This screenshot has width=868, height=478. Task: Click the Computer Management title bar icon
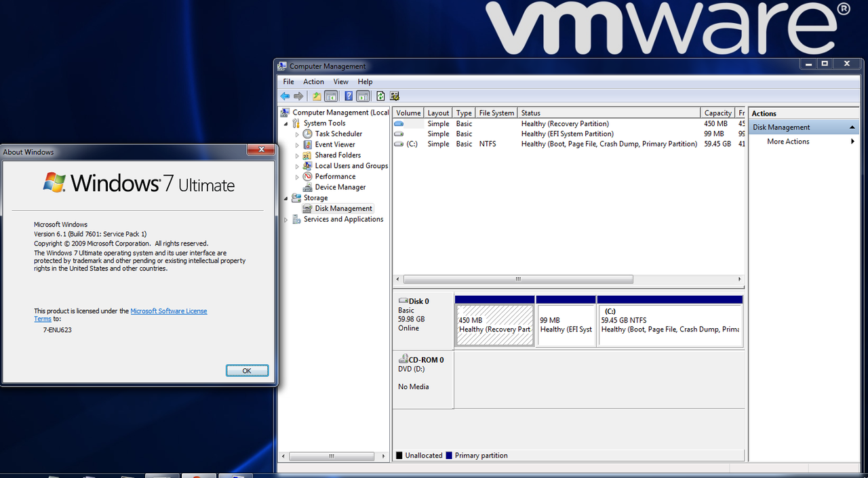[x=283, y=66]
